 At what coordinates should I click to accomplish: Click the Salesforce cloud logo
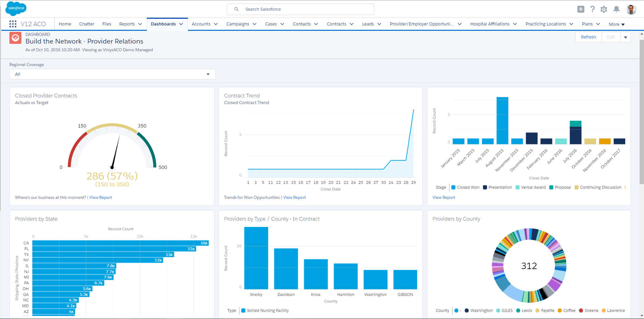[x=16, y=8]
